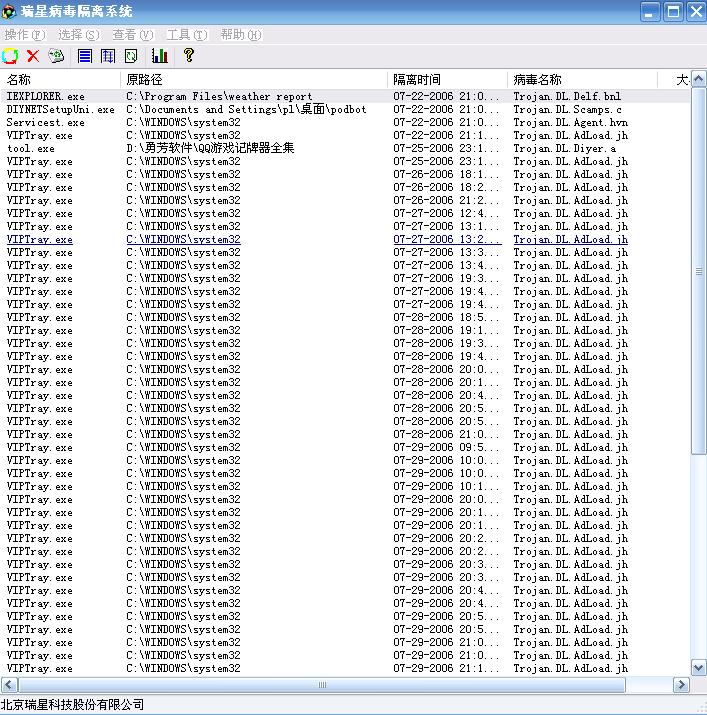Click the horizontal scrollbar right arrow

coord(681,685)
